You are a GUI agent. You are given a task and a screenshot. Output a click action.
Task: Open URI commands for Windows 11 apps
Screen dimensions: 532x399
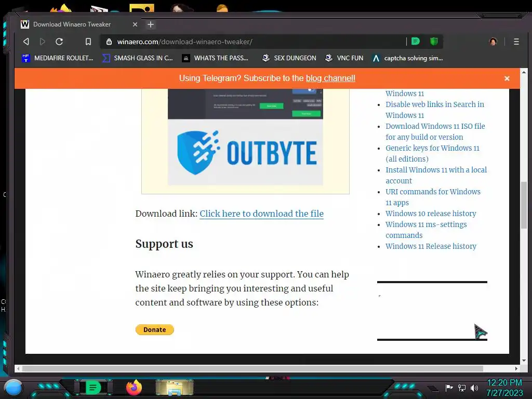(433, 197)
